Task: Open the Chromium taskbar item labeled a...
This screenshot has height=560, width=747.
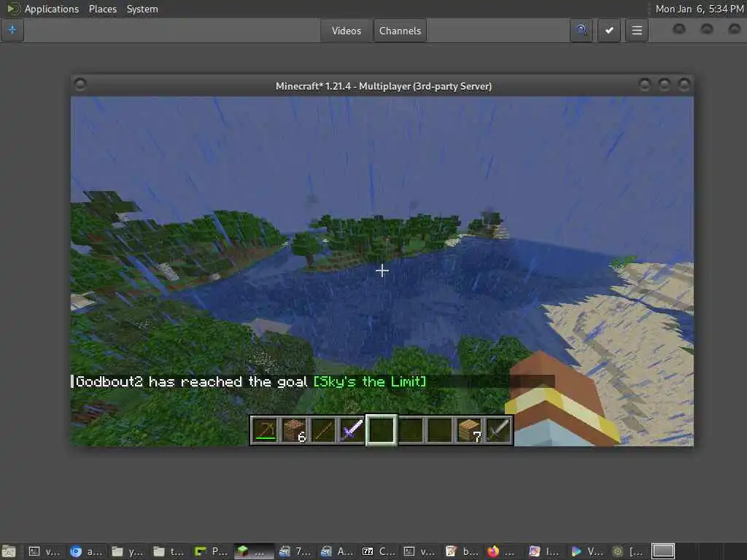Action: [86, 551]
